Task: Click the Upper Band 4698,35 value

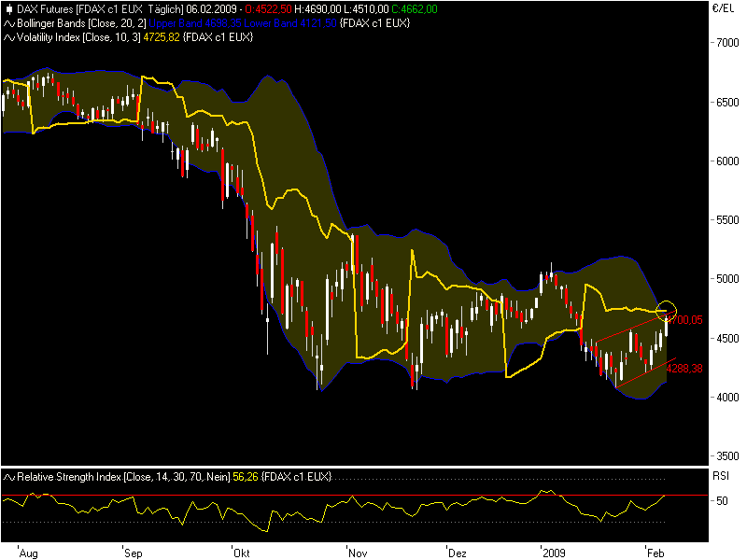Action: [196, 22]
